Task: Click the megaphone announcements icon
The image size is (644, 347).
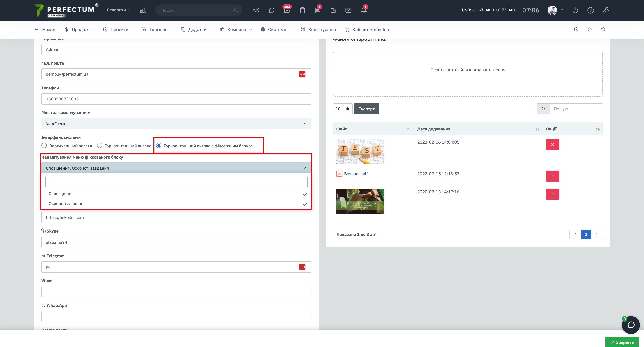Action: pos(256,10)
